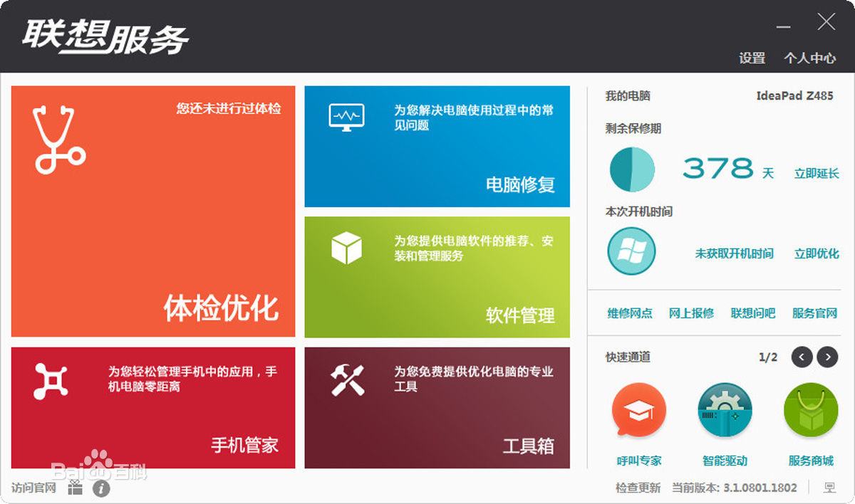Screen dimensions: 855x504
Task: Click the 服务商城 shopping bag icon
Action: pyautogui.click(x=811, y=410)
